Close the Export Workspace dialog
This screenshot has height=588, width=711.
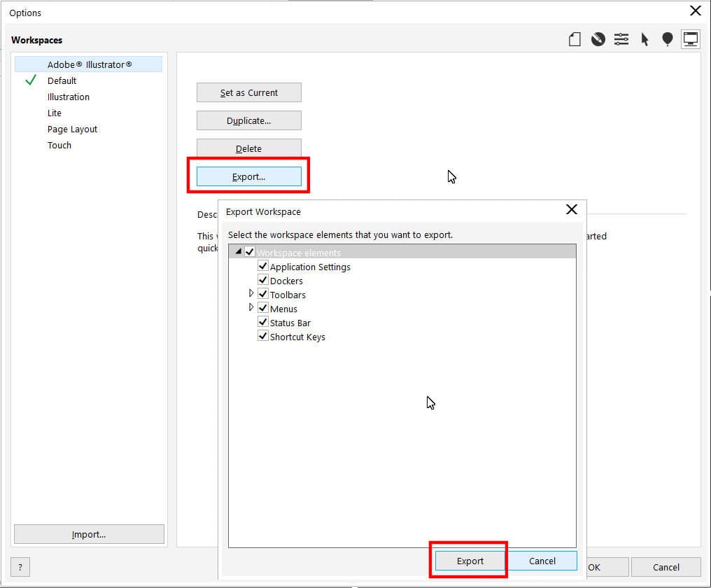click(x=572, y=210)
